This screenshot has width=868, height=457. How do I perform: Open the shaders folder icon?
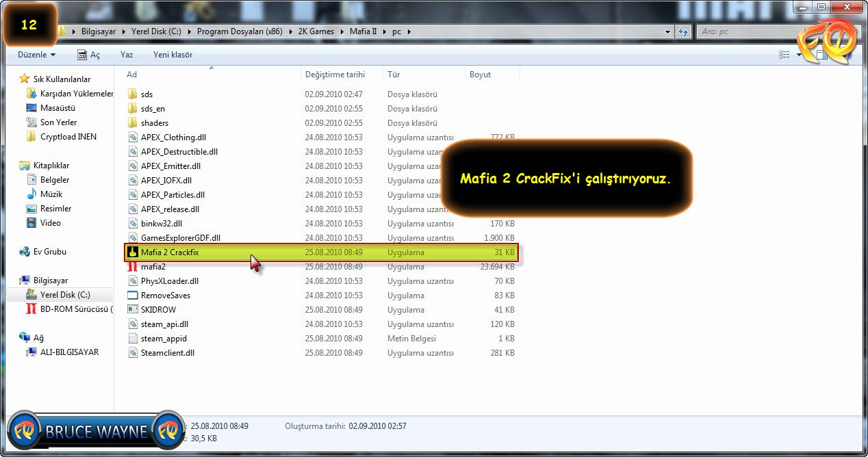click(133, 123)
